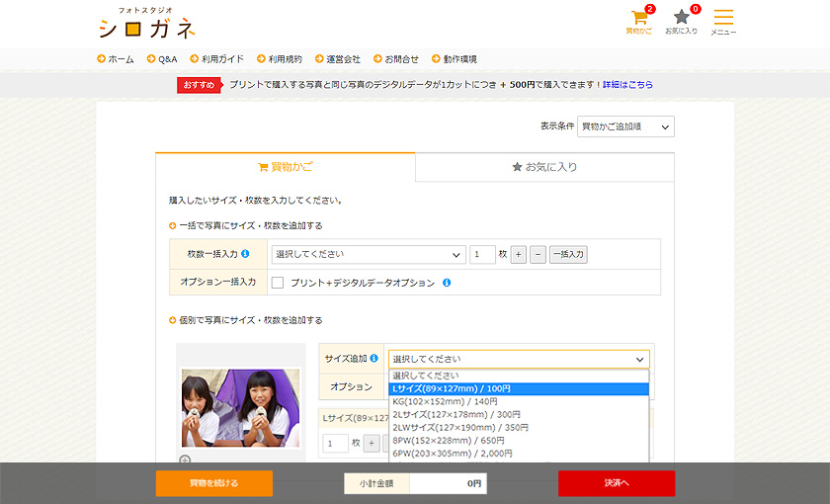Click the photo thumbnail of two girls

[x=240, y=407]
